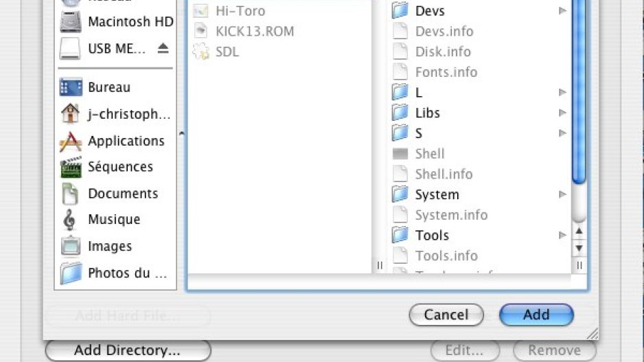Expand the S folder arrow
This screenshot has height=362, width=644.
[562, 133]
